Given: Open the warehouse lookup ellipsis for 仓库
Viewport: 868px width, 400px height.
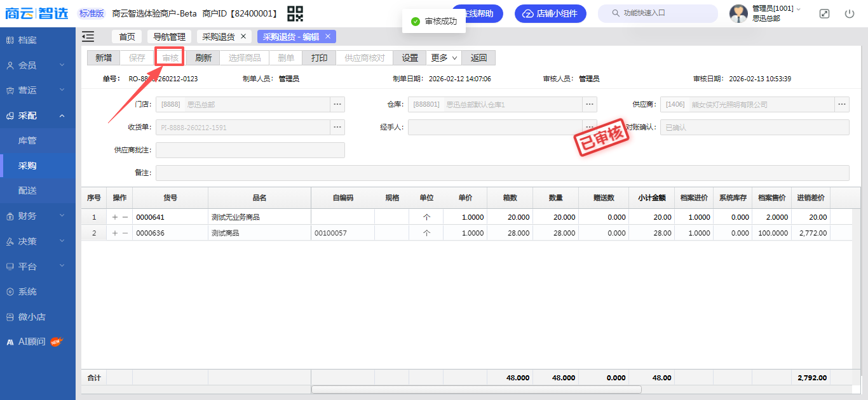Looking at the screenshot, I should pos(590,104).
